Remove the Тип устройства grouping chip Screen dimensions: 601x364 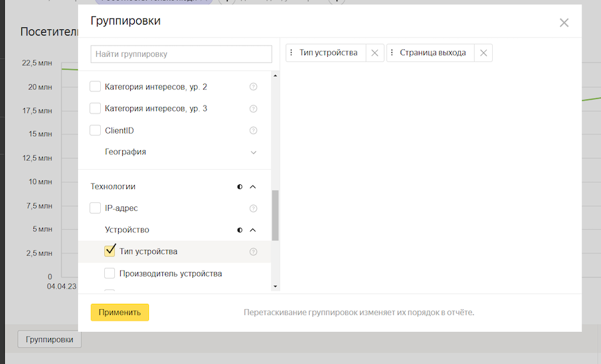tap(375, 53)
